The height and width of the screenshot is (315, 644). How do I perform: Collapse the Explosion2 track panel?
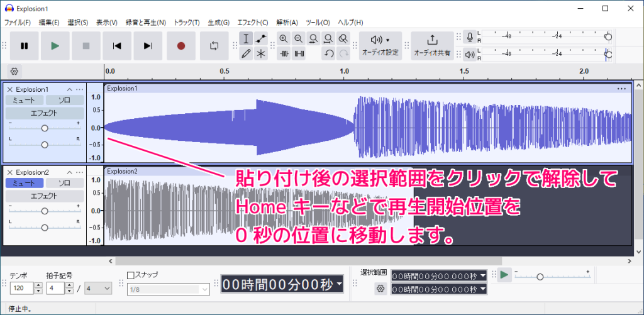(69, 172)
